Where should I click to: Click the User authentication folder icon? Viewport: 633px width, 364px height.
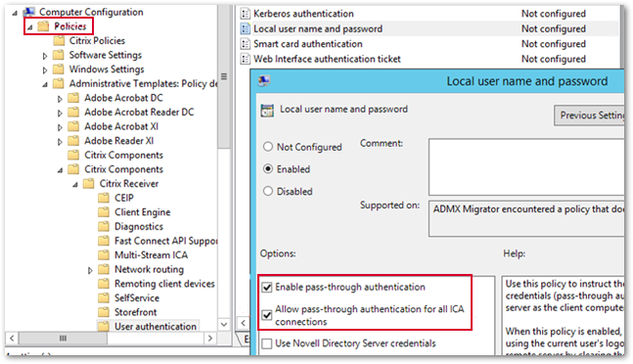click(x=104, y=327)
